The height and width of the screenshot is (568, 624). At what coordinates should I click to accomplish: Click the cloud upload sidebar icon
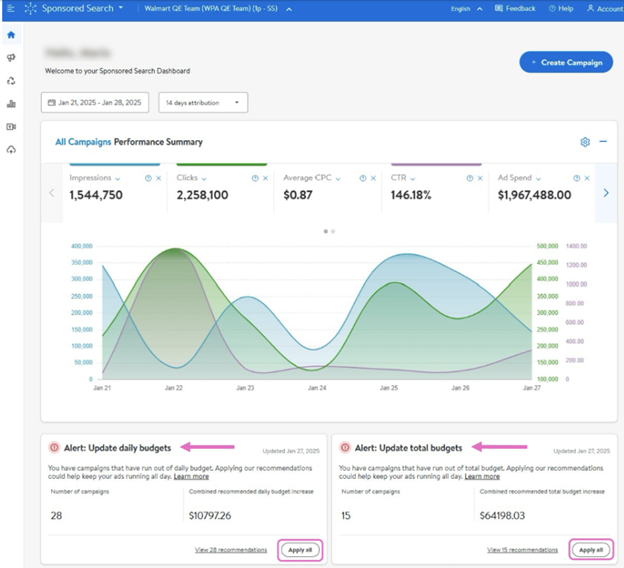[x=11, y=150]
